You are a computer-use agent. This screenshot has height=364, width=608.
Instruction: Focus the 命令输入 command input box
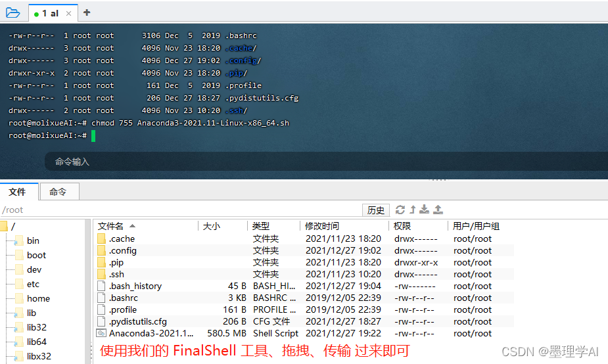point(326,161)
